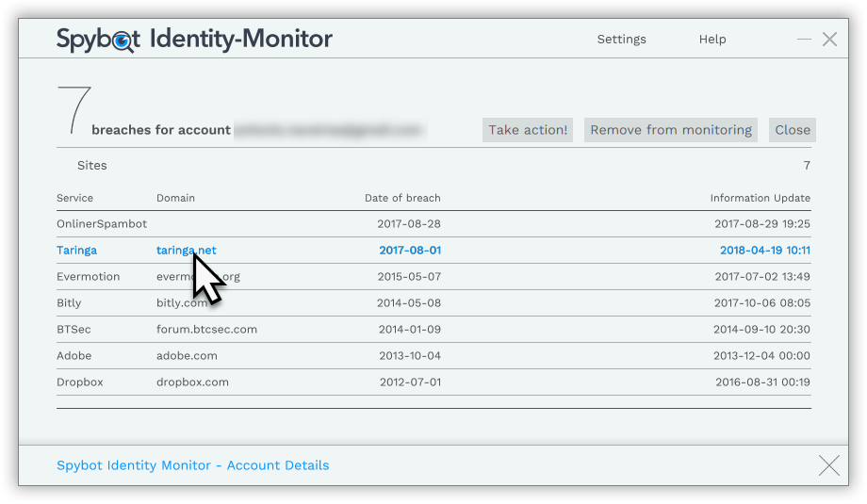Screen dimensions: 867x504
Task: Click the Sites section label
Action: 92,165
